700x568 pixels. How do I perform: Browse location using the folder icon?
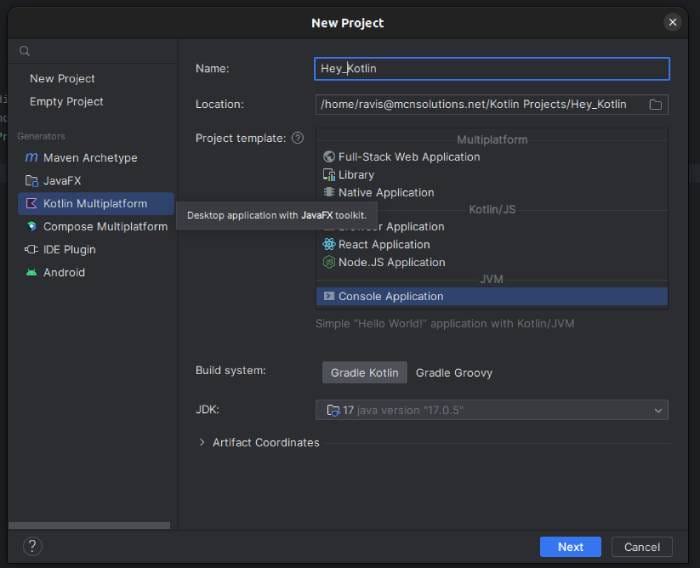tap(655, 105)
